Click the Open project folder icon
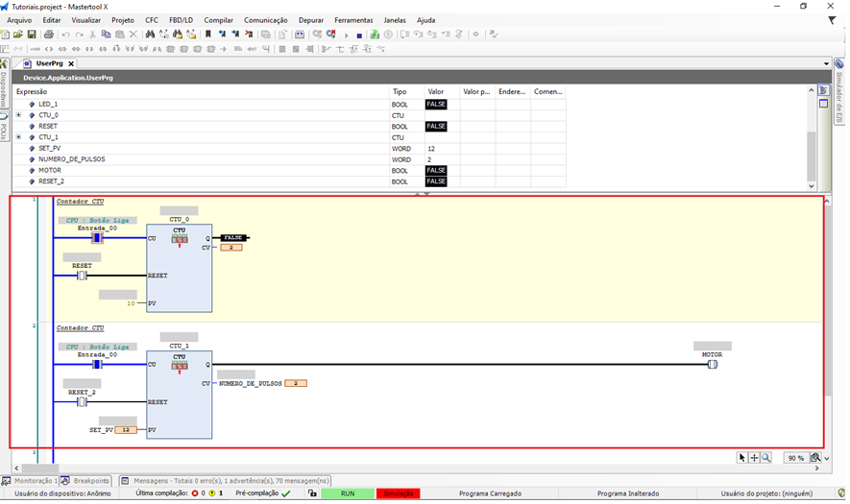This screenshot has height=504, width=850. tap(18, 35)
